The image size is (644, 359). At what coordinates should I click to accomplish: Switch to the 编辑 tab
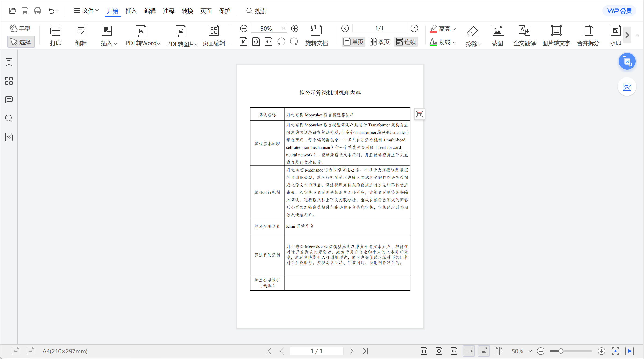coord(150,11)
